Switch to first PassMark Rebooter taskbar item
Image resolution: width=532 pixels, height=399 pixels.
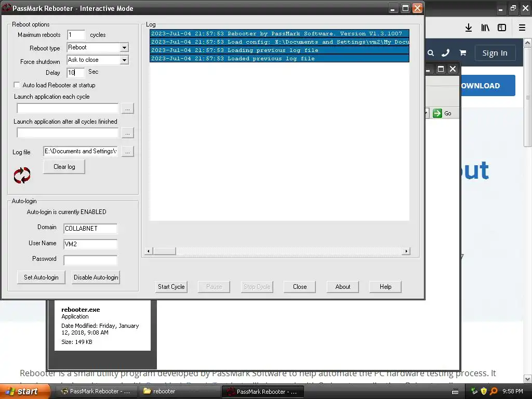click(96, 391)
